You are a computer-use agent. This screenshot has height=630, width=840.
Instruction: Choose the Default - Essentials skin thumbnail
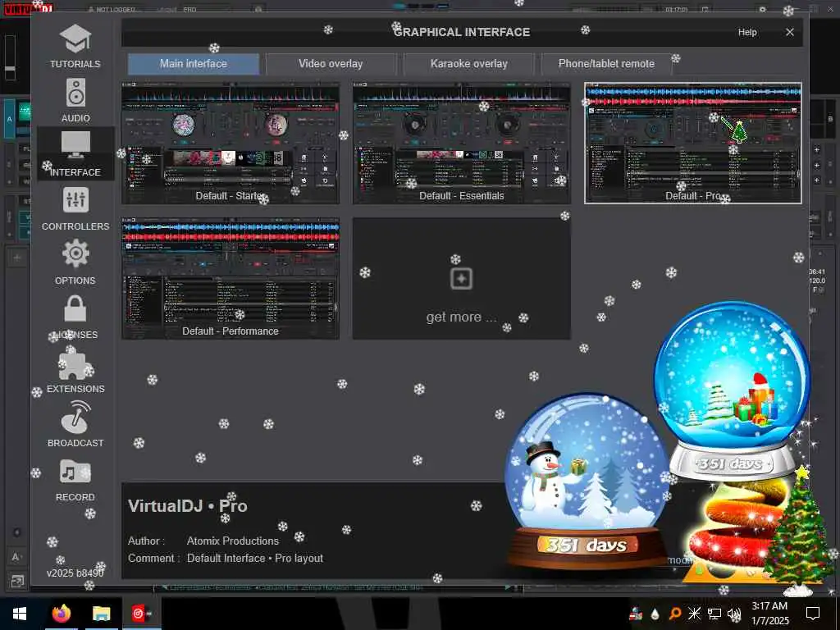coord(461,143)
